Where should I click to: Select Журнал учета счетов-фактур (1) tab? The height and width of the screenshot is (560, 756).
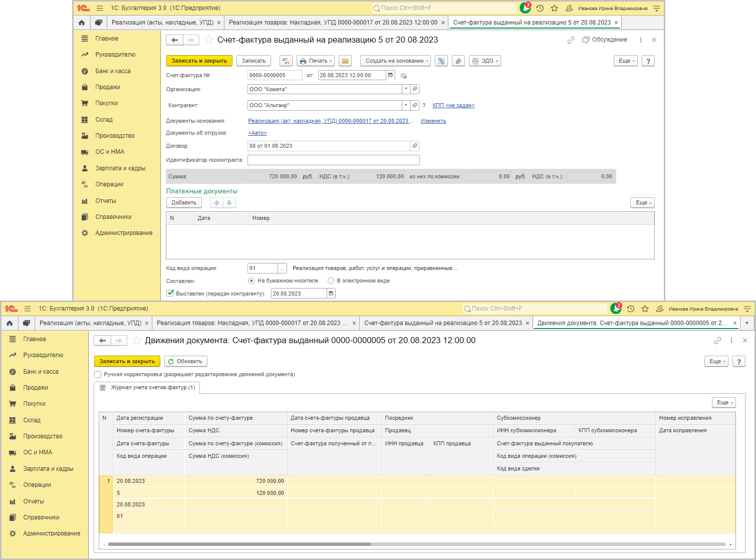click(147, 388)
